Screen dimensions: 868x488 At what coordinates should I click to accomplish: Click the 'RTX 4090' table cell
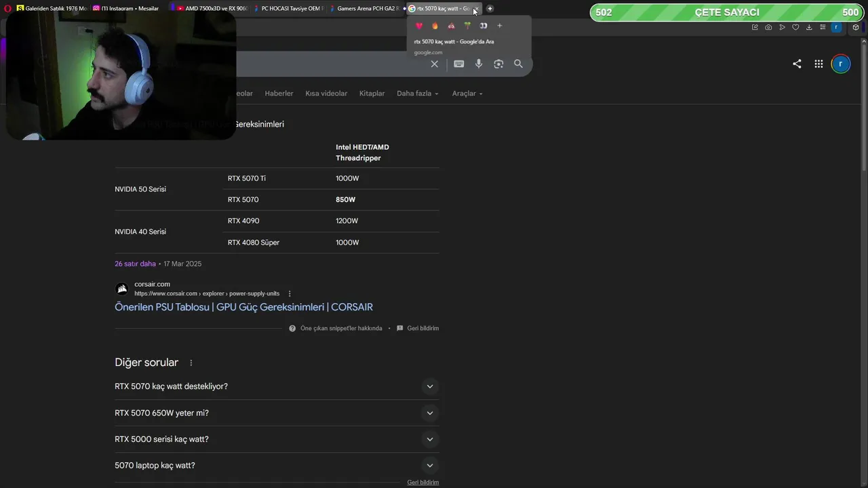(243, 221)
